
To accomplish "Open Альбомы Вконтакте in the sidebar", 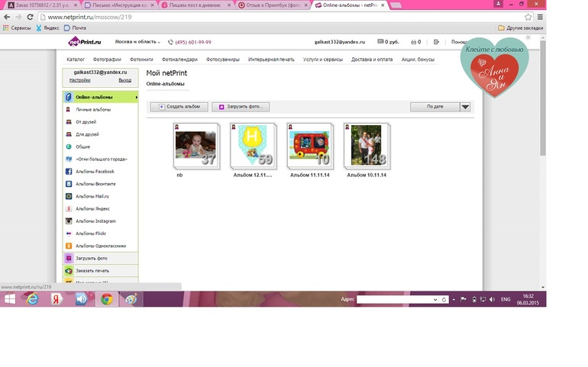I will coord(95,184).
